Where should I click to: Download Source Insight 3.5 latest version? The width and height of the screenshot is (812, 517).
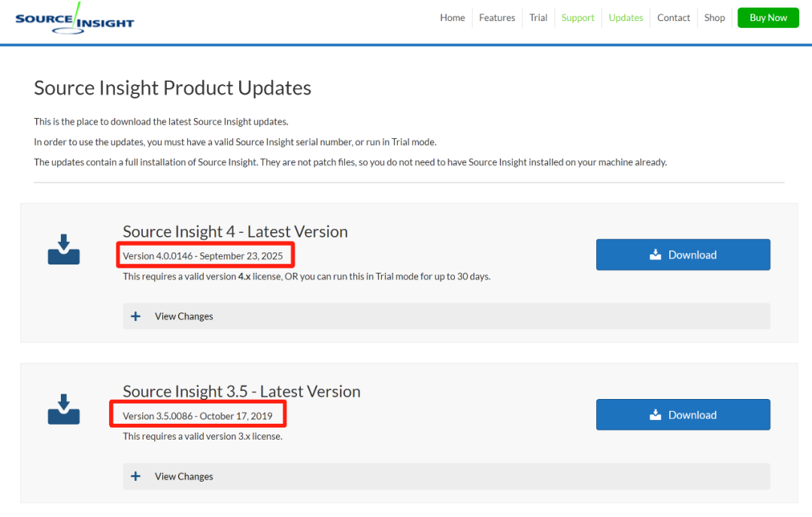[683, 415]
